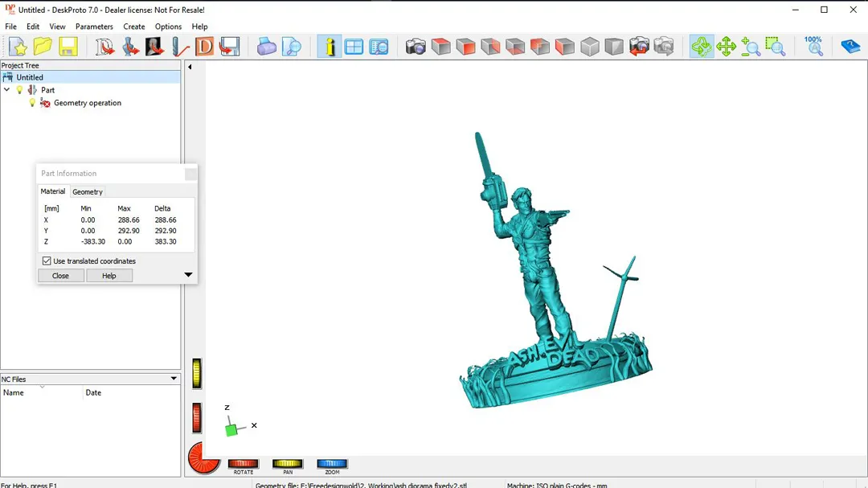The height and width of the screenshot is (488, 868).
Task: Open the View menu
Action: pos(57,27)
